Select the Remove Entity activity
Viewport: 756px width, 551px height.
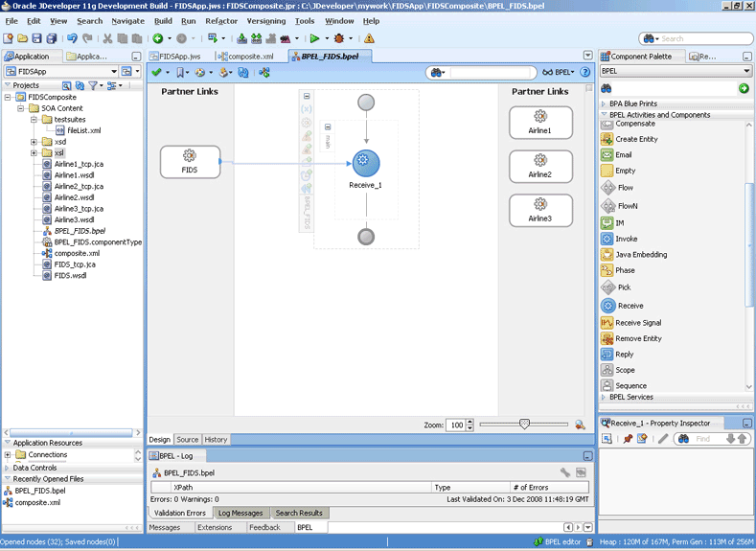[x=631, y=338]
